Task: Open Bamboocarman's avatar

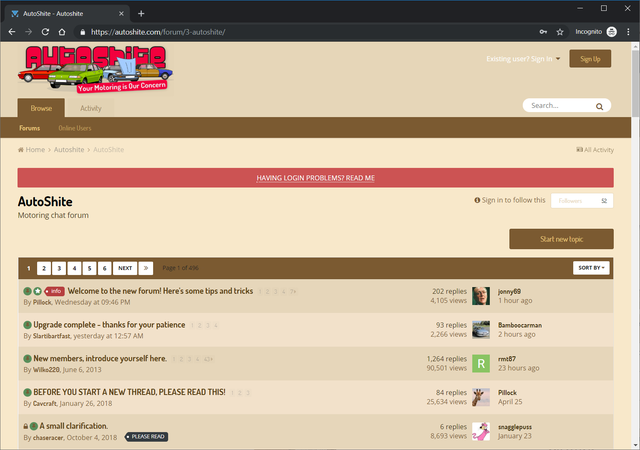Action: pos(481,330)
